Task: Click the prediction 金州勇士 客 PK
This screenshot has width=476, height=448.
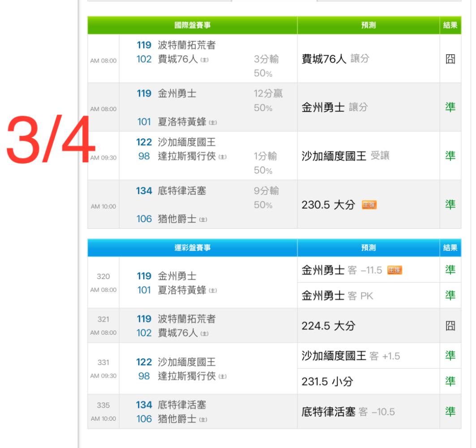Action: click(337, 296)
